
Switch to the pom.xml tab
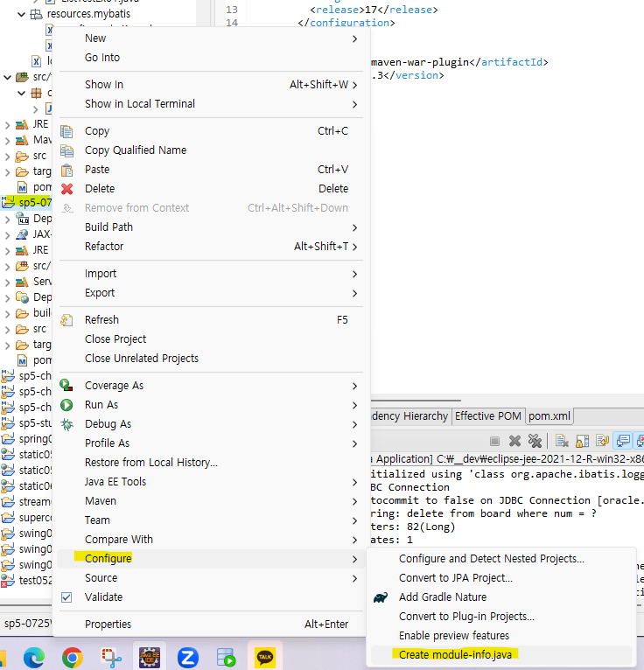(549, 415)
